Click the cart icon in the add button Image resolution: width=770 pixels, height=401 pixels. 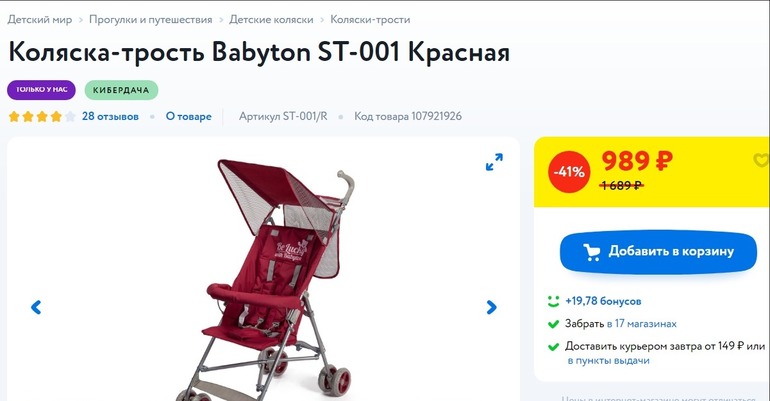592,252
